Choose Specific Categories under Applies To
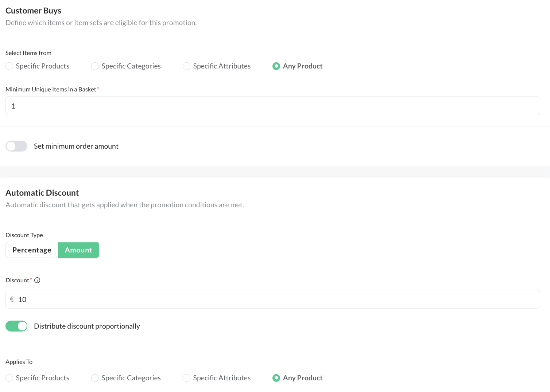This screenshot has height=392, width=550. (x=95, y=378)
